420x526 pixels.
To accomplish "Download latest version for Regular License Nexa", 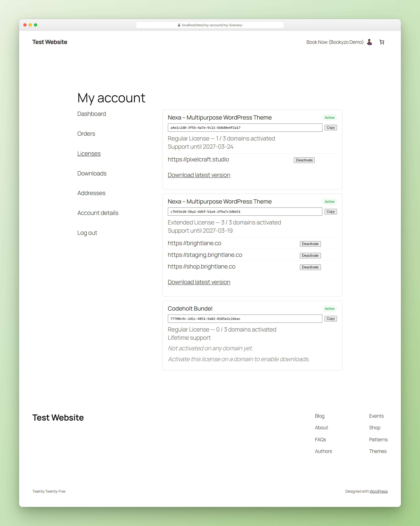I will (x=199, y=175).
